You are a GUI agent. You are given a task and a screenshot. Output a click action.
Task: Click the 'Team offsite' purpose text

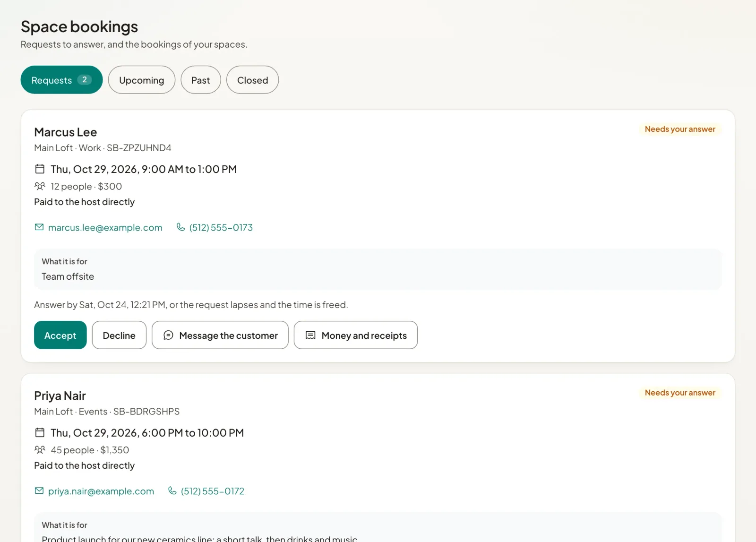click(x=68, y=277)
